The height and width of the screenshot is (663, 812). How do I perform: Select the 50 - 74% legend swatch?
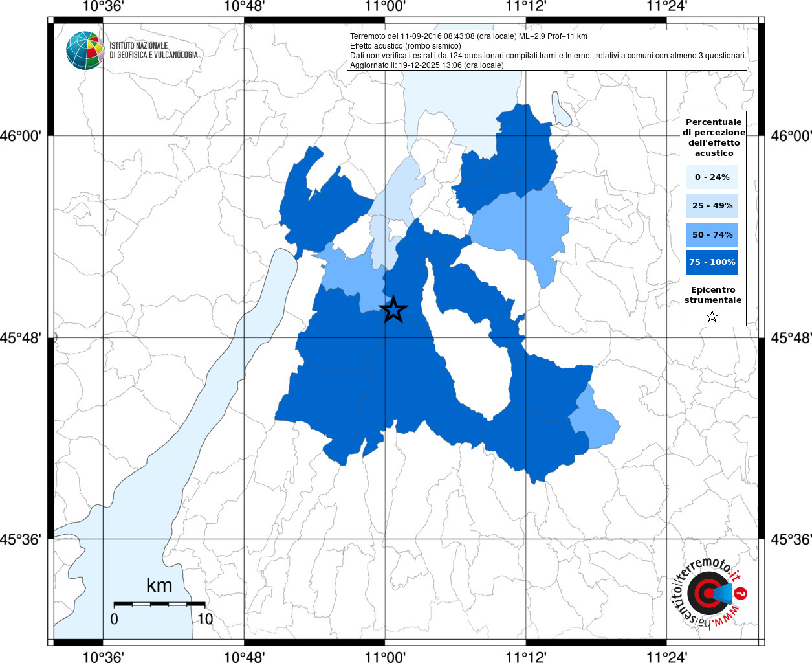(x=712, y=234)
